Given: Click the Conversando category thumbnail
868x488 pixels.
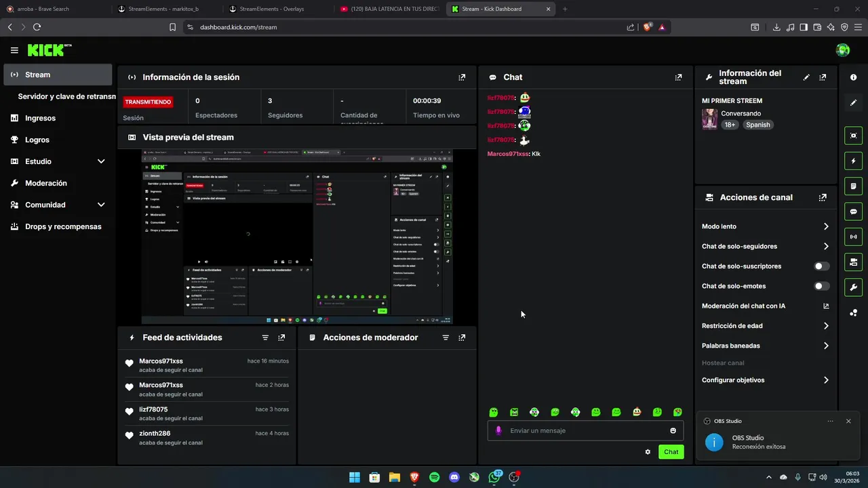Looking at the screenshot, I should (x=709, y=119).
